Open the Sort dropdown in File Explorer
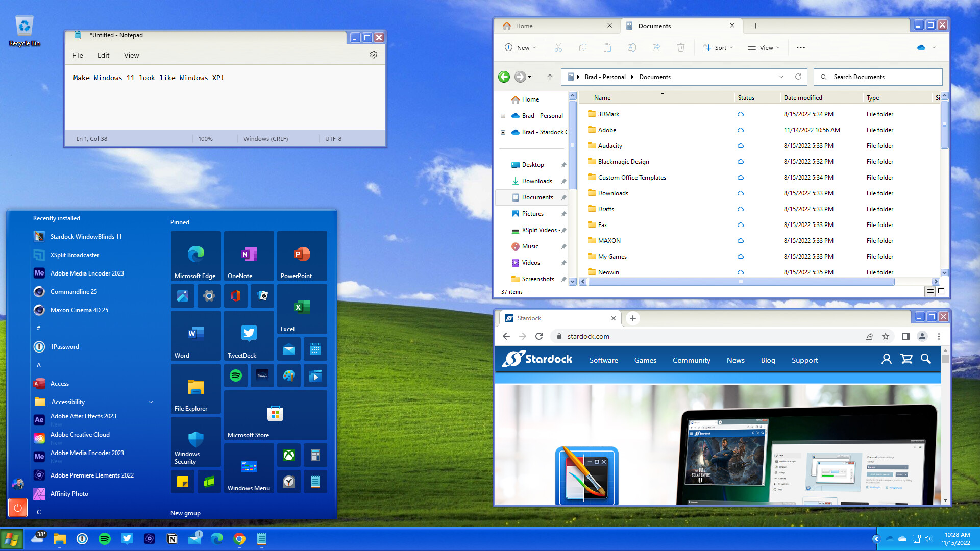Image resolution: width=980 pixels, height=551 pixels. (721, 47)
